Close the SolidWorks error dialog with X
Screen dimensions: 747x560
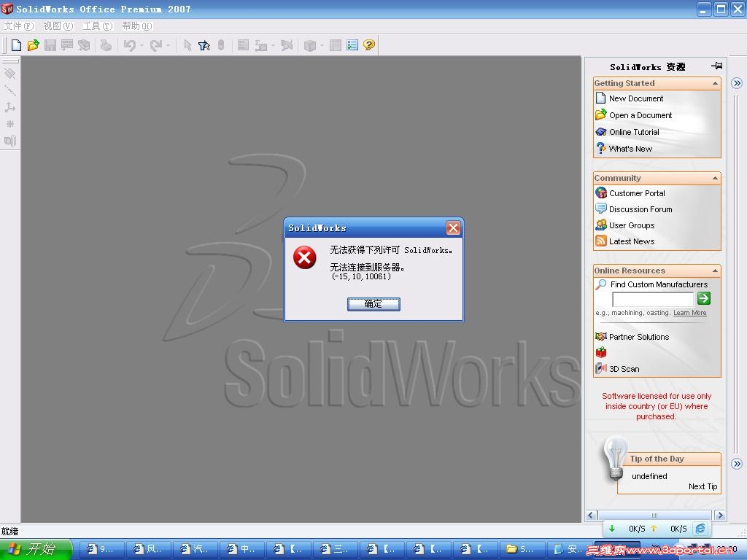pyautogui.click(x=453, y=228)
